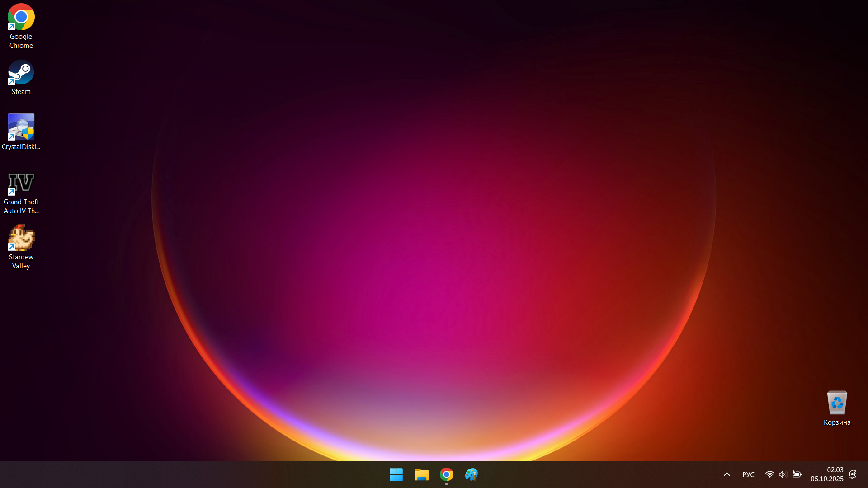Select the Stardew Valley chicken icon
This screenshot has height=488, width=868.
21,238
